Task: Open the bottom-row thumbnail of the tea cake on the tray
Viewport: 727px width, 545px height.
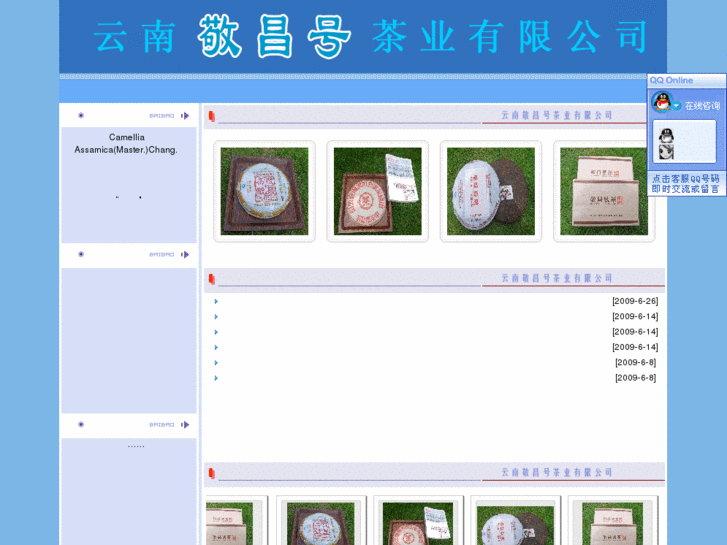Action: pyautogui.click(x=321, y=523)
